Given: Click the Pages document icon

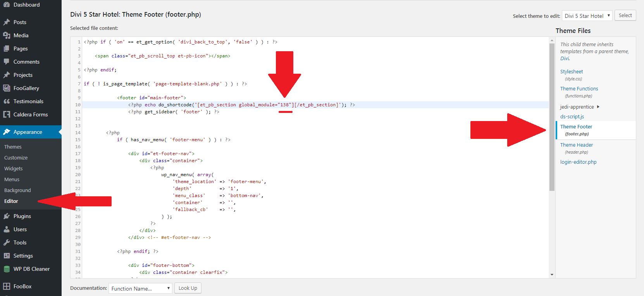Looking at the screenshot, I should pyautogui.click(x=7, y=48).
